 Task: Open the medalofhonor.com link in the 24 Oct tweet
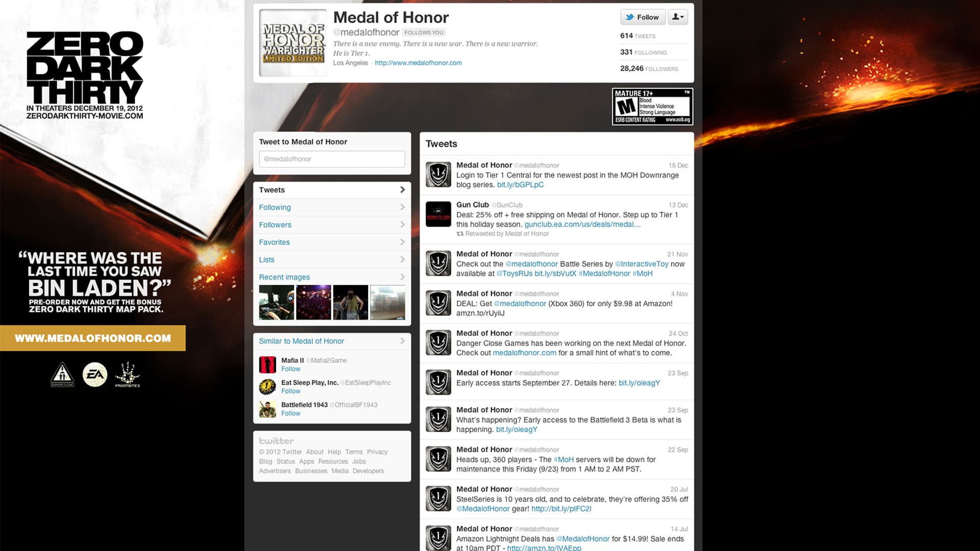click(524, 353)
